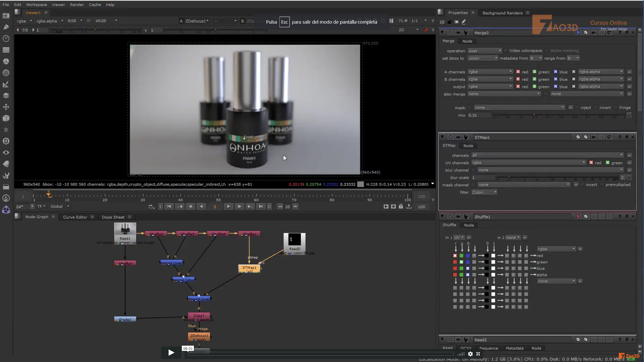Enable Video colorspace checkbox in Merge3
This screenshot has width=644, height=362.
506,51
